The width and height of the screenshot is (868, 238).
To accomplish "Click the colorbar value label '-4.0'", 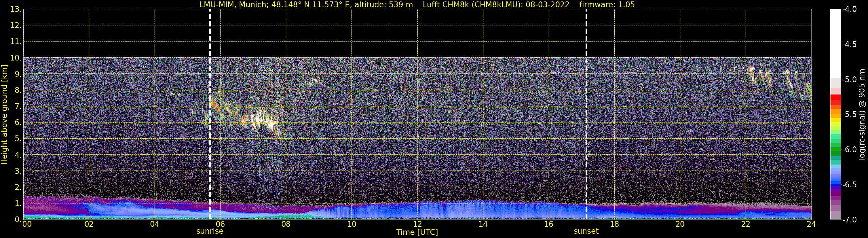I will [x=850, y=10].
